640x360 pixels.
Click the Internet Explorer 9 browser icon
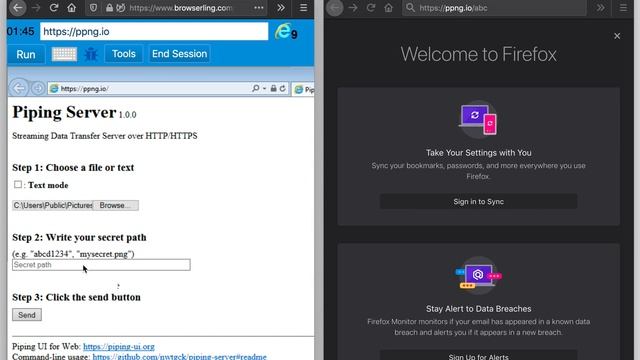(x=286, y=31)
